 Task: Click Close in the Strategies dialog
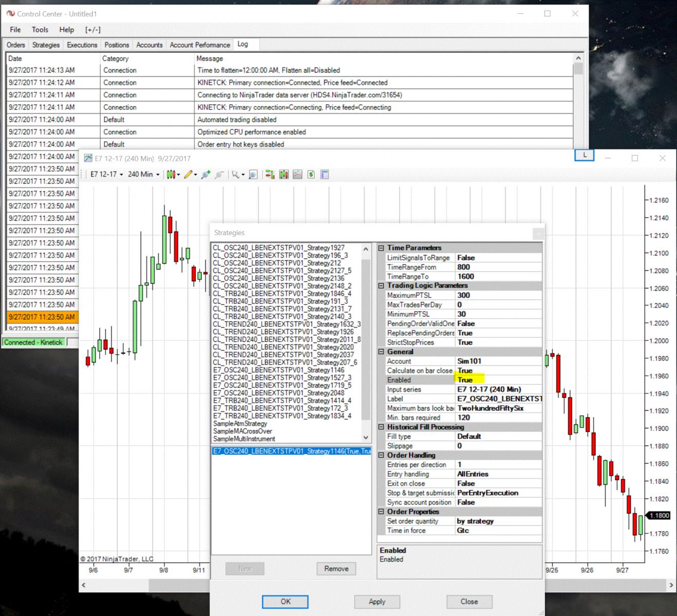point(469,602)
